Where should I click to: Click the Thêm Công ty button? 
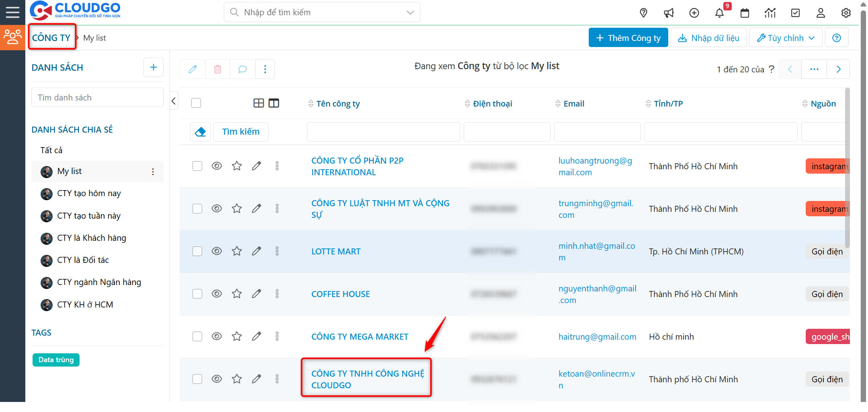click(628, 38)
